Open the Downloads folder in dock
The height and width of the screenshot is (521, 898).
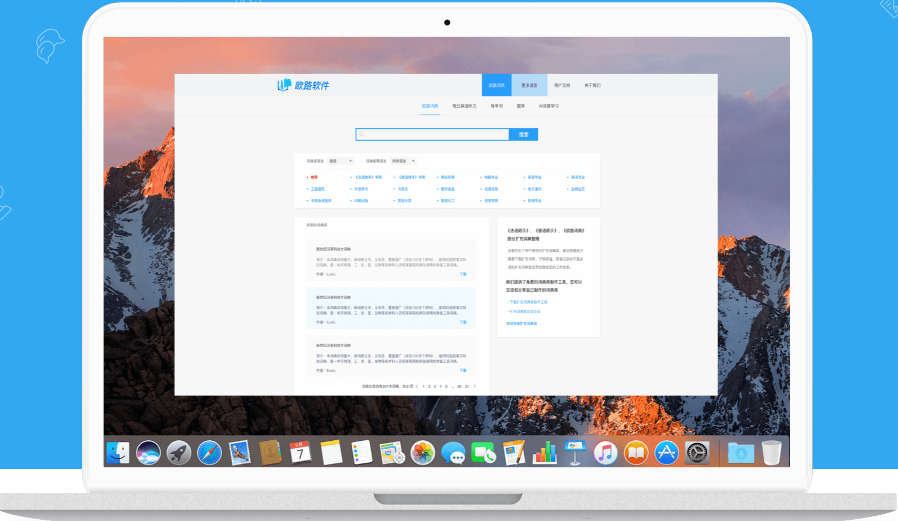pyautogui.click(x=741, y=452)
